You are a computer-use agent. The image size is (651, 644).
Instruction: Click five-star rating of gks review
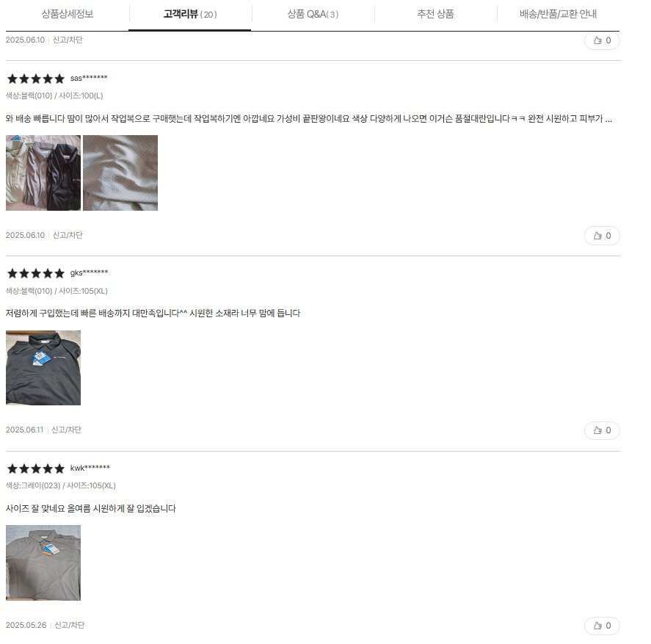pyautogui.click(x=36, y=273)
